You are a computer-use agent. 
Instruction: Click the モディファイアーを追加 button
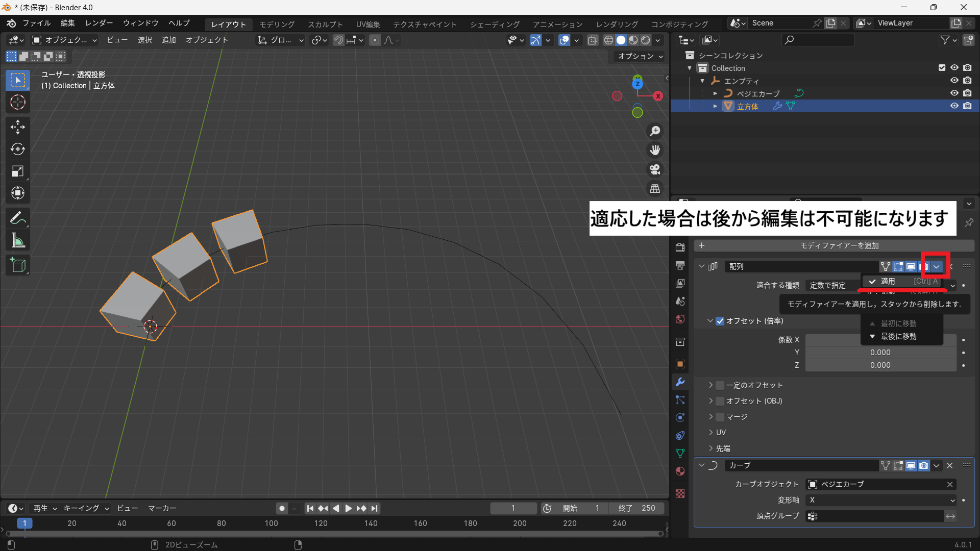(x=839, y=245)
